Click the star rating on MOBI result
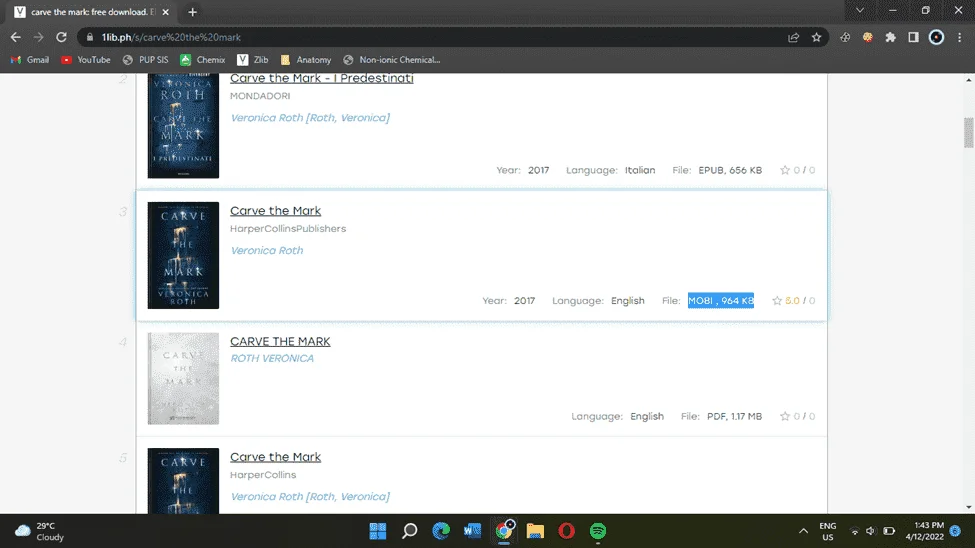This screenshot has height=548, width=975. 777,300
